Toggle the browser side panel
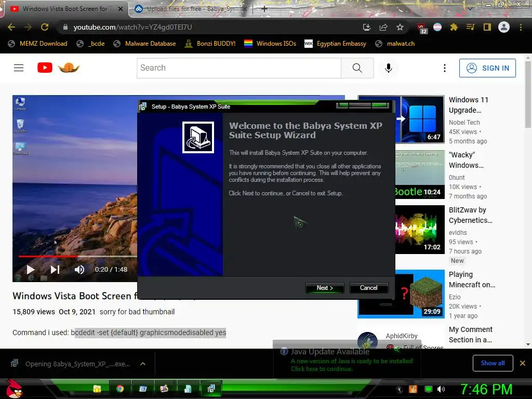The width and height of the screenshot is (532, 399). click(487, 27)
